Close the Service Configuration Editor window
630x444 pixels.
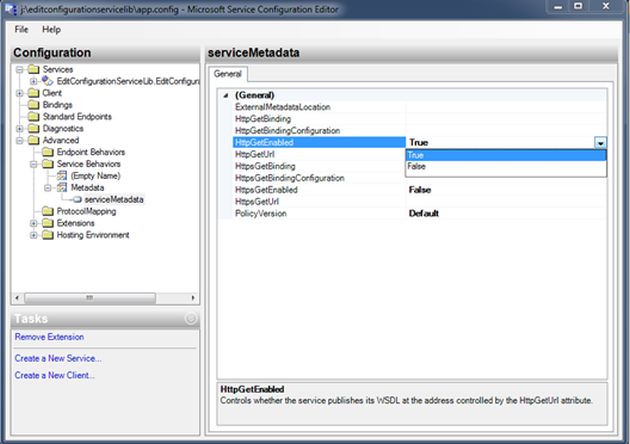(606, 6)
